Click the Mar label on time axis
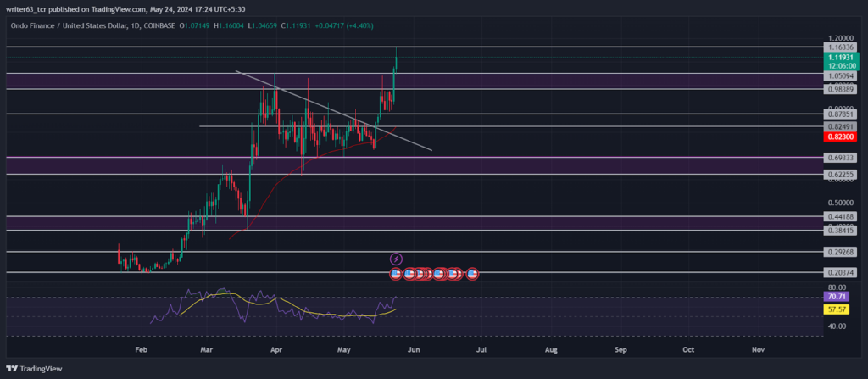The image size is (868, 379). (x=207, y=350)
